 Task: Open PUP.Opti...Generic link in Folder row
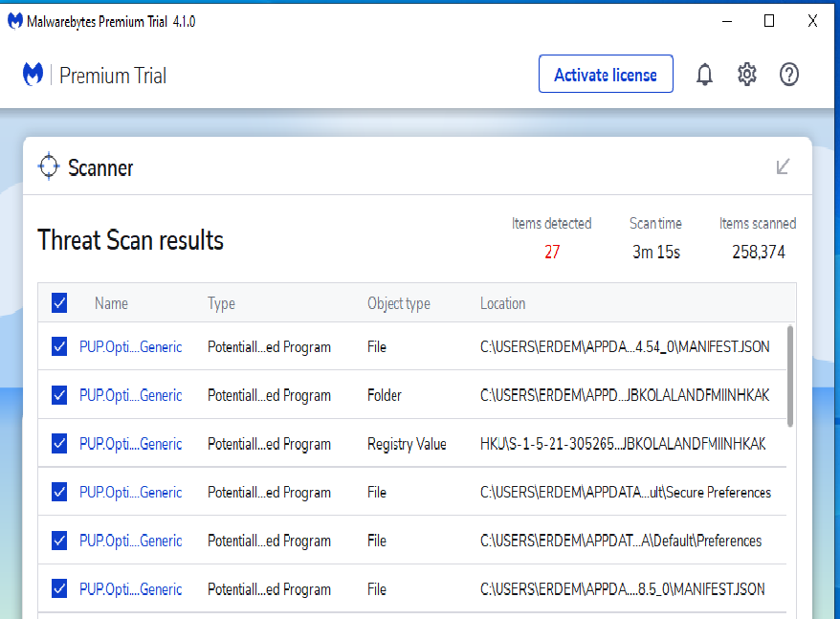pyautogui.click(x=130, y=395)
